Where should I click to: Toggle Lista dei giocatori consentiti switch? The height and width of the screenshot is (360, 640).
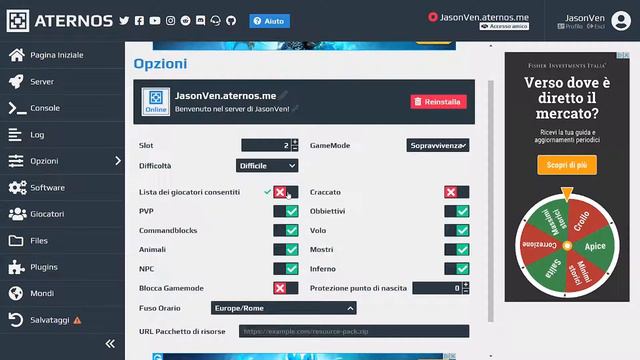point(285,192)
